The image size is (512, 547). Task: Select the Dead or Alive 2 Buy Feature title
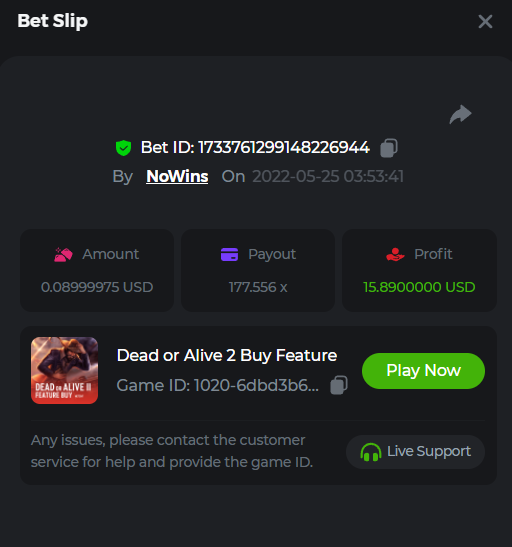click(227, 356)
